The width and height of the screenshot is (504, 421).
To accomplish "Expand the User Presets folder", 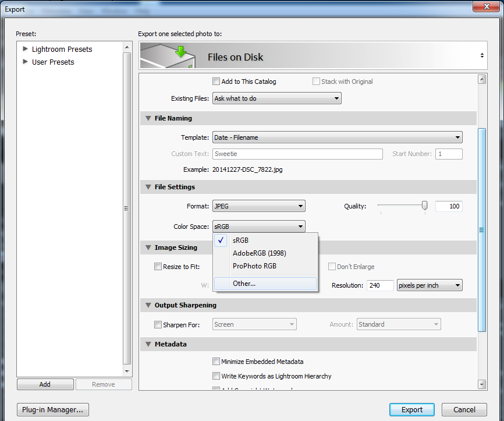I will (25, 62).
